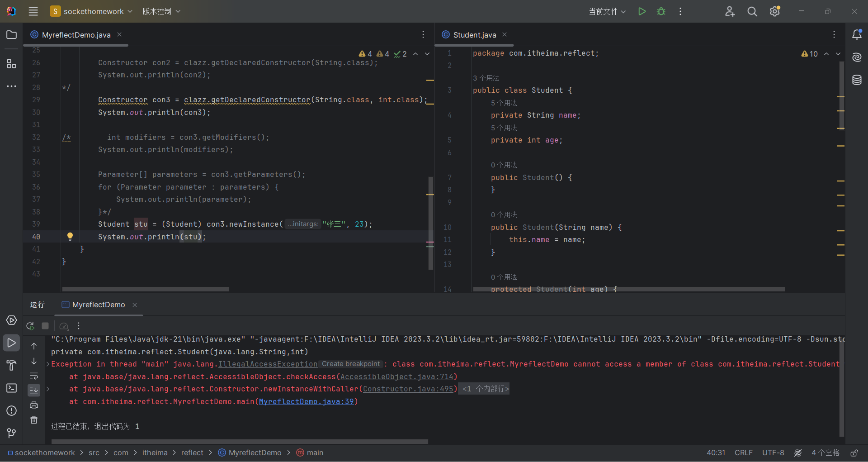The image size is (868, 462).
Task: Open sockethomework project dropdown
Action: 91,11
